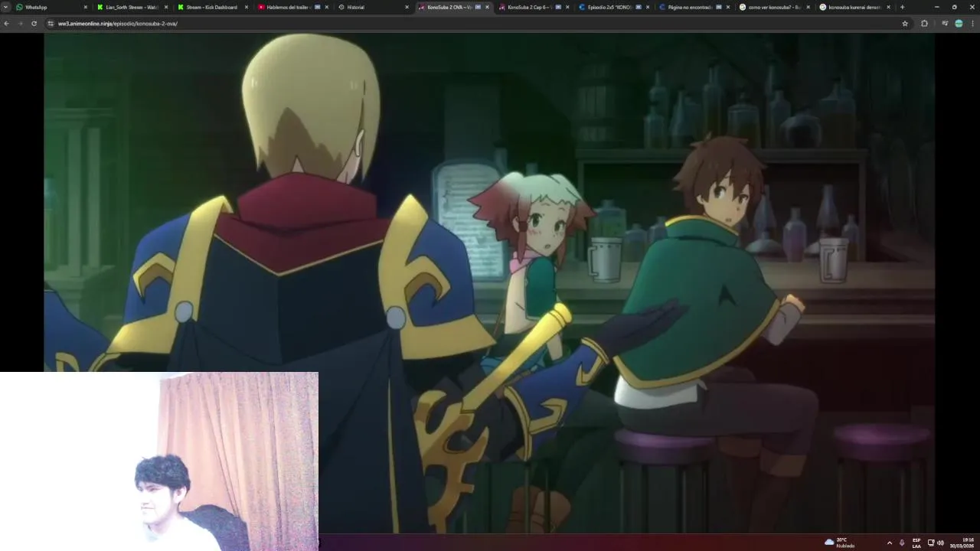
Task: Open the volume control speaker icon
Action: pyautogui.click(x=940, y=543)
